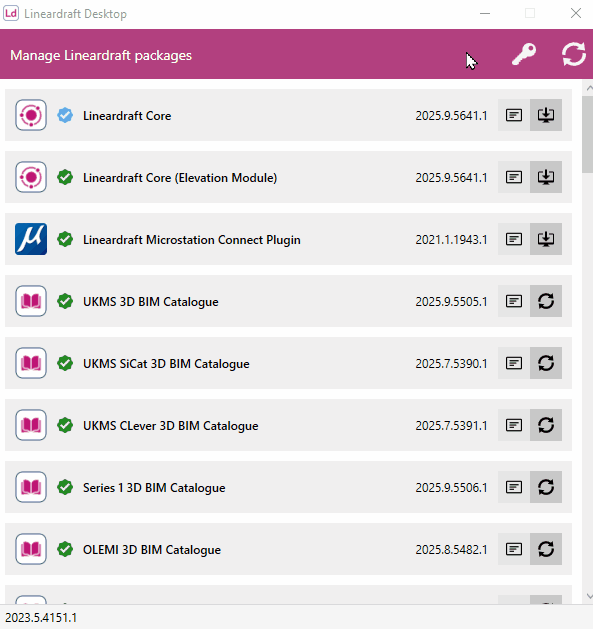Select the Series 1 3D BIM Catalogue row
The height and width of the screenshot is (629, 593).
coord(288,487)
